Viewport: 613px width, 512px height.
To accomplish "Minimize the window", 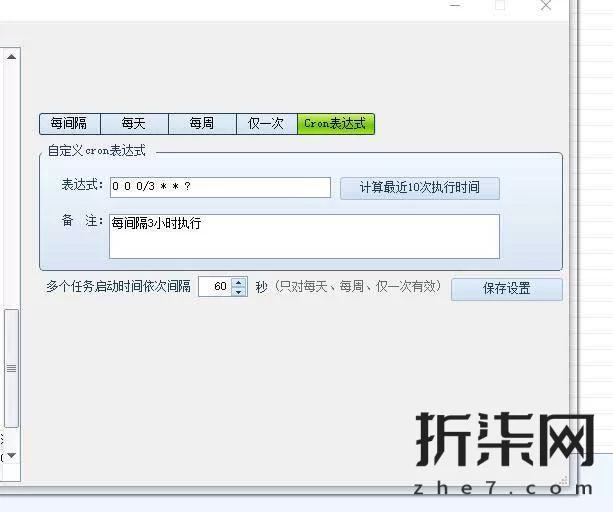I will [x=455, y=5].
